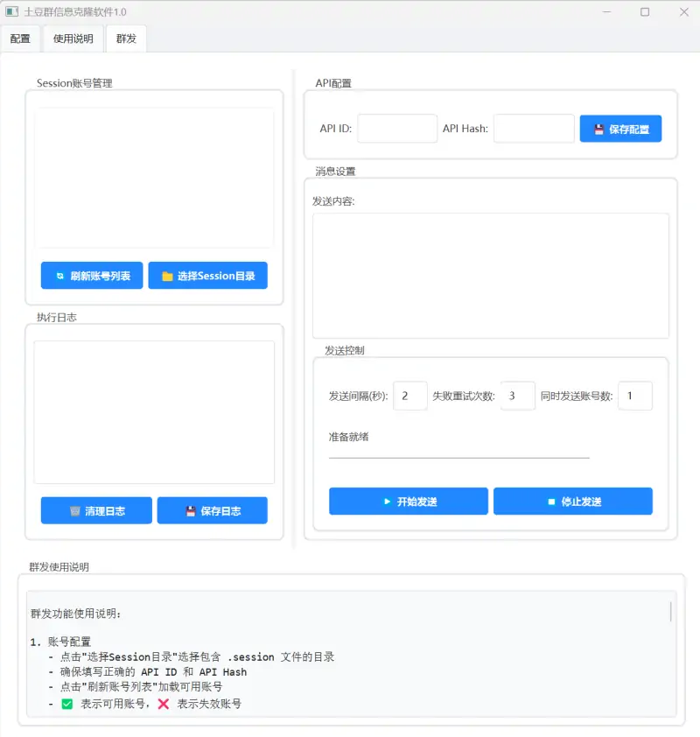
Task: Click the app icon in title bar
Action: 12,12
